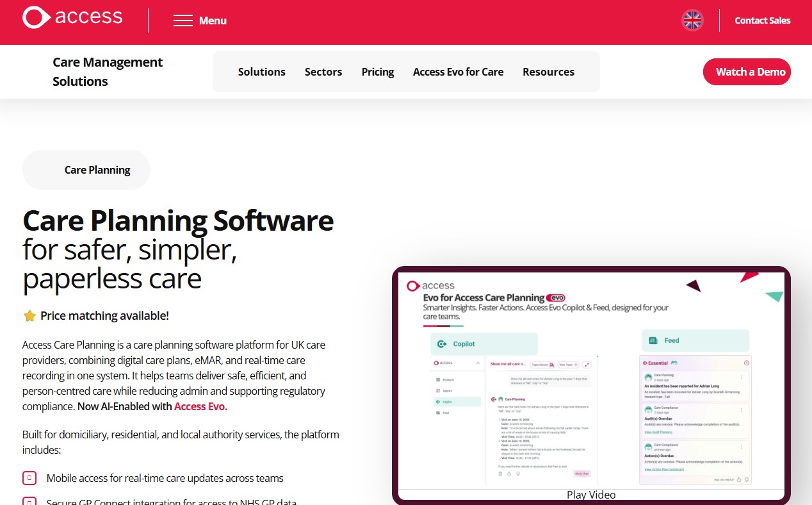Viewport: 812px width, 505px height.
Task: Click the Menu label in top bar
Action: [213, 21]
